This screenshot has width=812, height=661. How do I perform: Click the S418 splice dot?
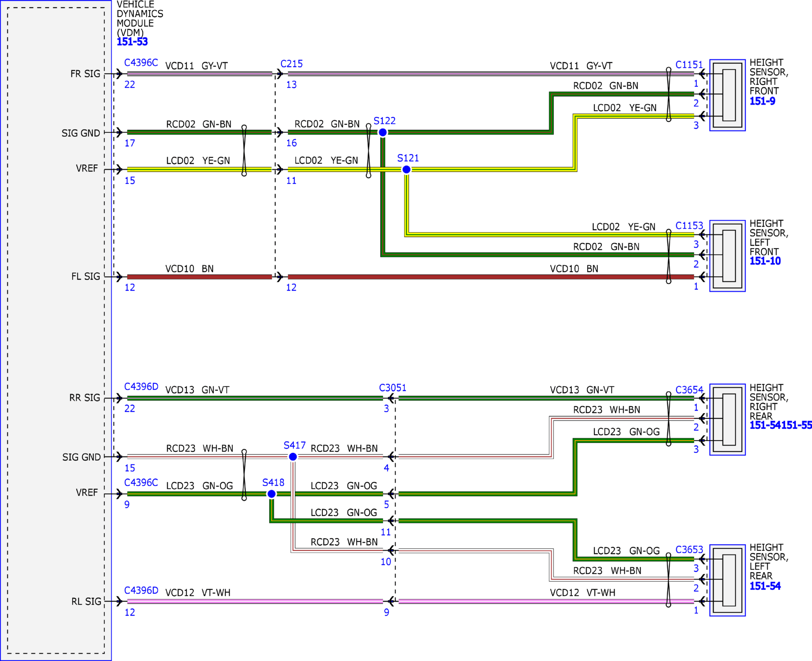click(x=271, y=494)
